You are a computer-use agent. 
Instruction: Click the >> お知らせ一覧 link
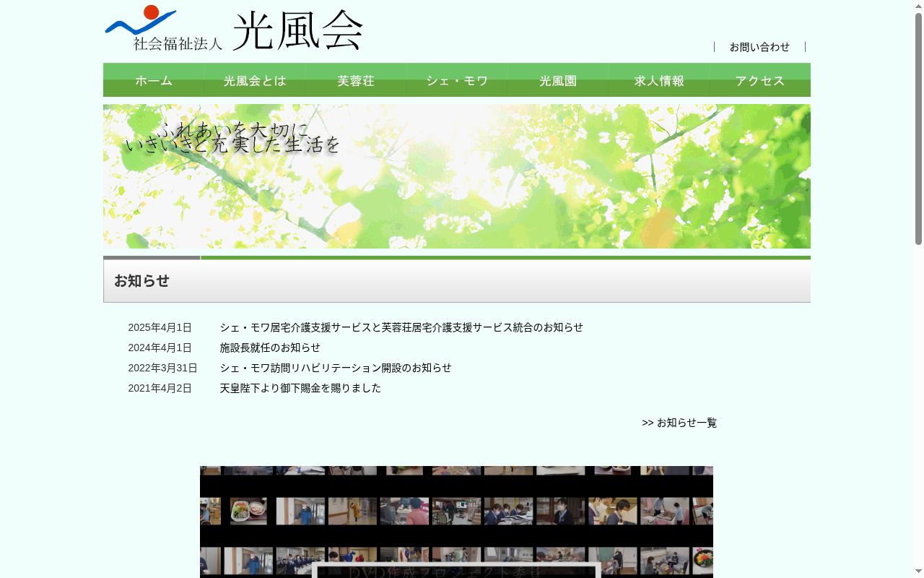click(x=679, y=423)
